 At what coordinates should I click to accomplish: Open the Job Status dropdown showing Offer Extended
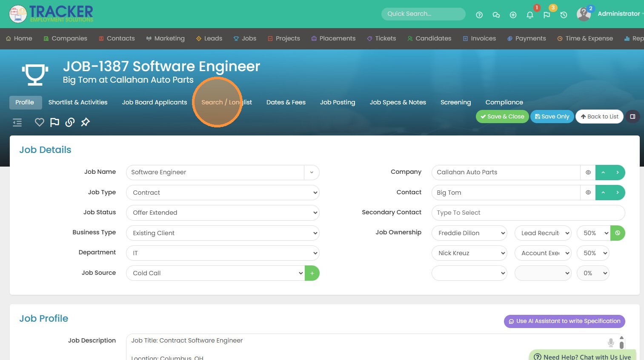coord(223,213)
